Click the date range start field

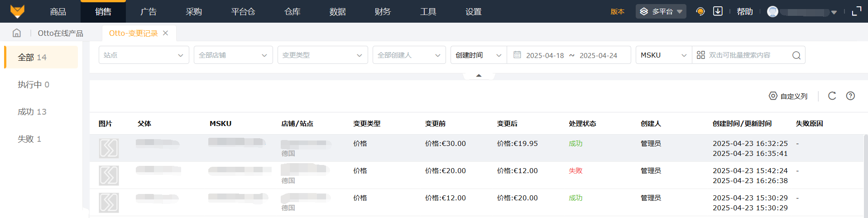[x=545, y=55]
